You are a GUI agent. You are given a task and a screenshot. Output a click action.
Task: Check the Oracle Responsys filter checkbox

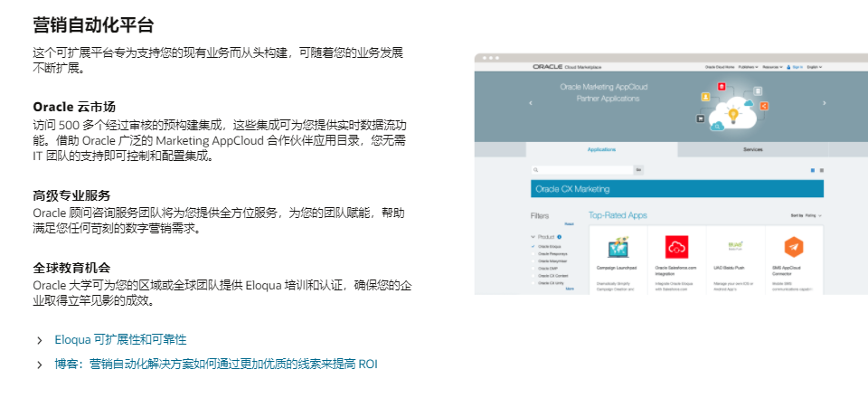pyautogui.click(x=533, y=253)
